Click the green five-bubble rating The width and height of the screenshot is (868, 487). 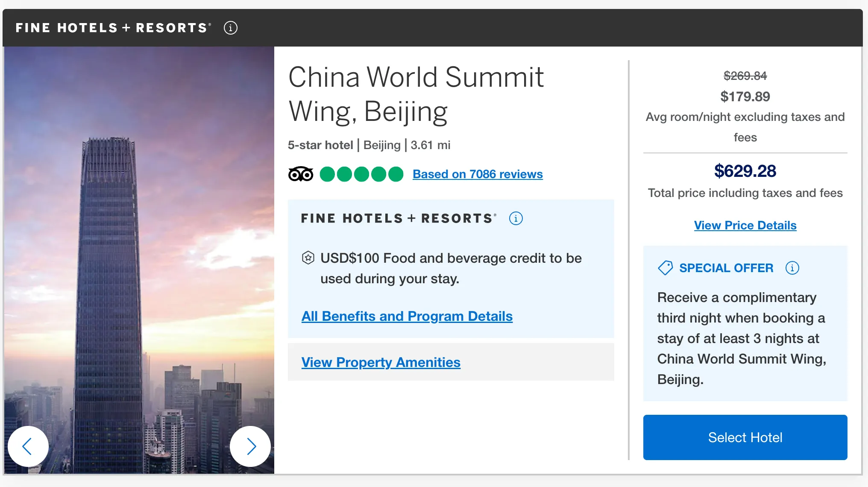(361, 174)
